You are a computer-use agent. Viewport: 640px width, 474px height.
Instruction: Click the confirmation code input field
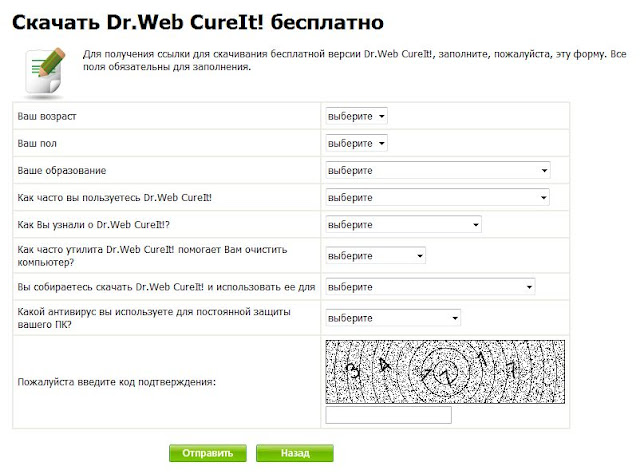[389, 415]
